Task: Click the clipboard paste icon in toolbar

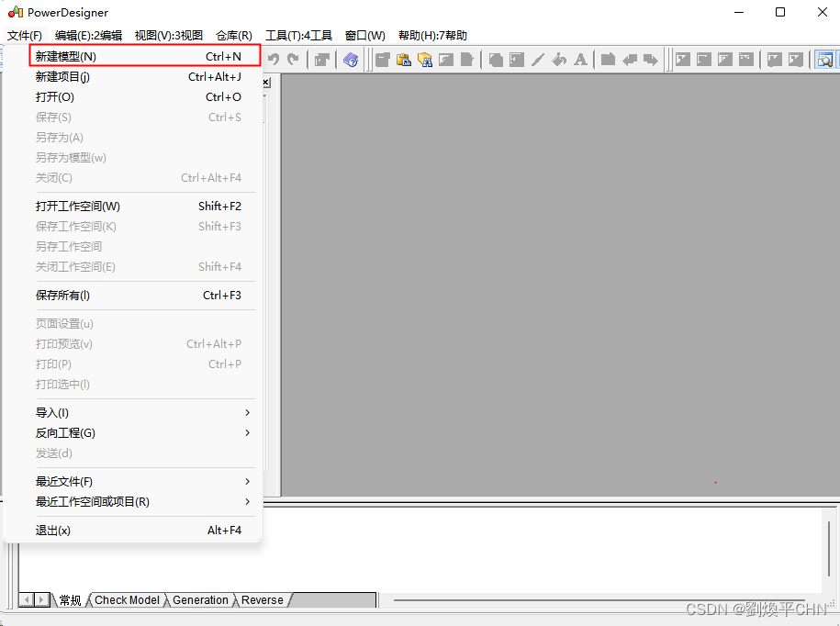Action: point(403,60)
